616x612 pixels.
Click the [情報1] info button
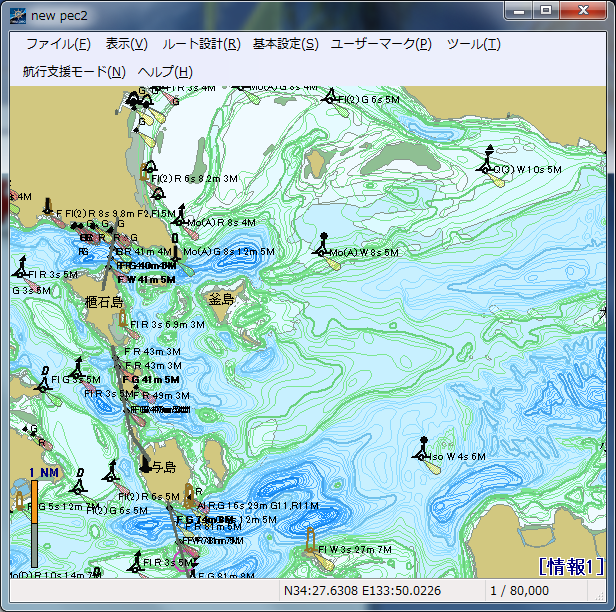click(x=570, y=566)
